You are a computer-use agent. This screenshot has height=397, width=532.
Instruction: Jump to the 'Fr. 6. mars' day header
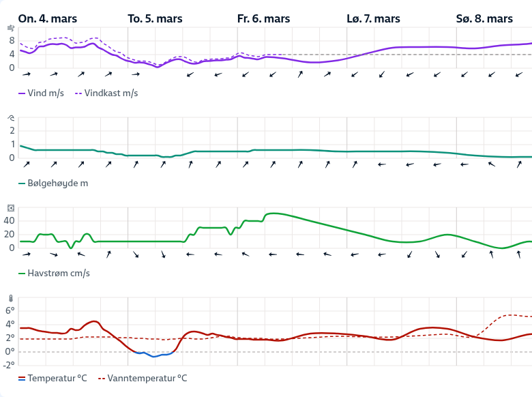point(263,19)
